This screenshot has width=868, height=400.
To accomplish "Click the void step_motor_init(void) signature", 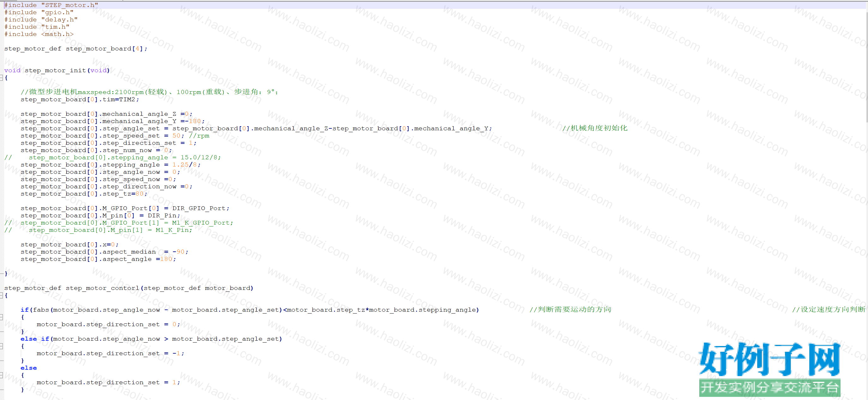I will [57, 70].
